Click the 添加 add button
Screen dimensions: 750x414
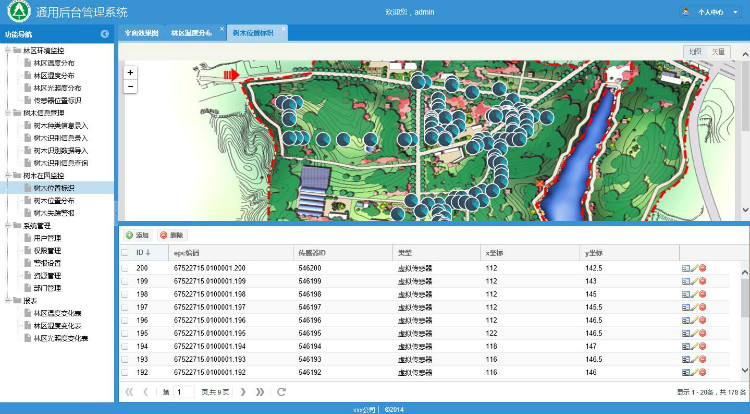[137, 235]
